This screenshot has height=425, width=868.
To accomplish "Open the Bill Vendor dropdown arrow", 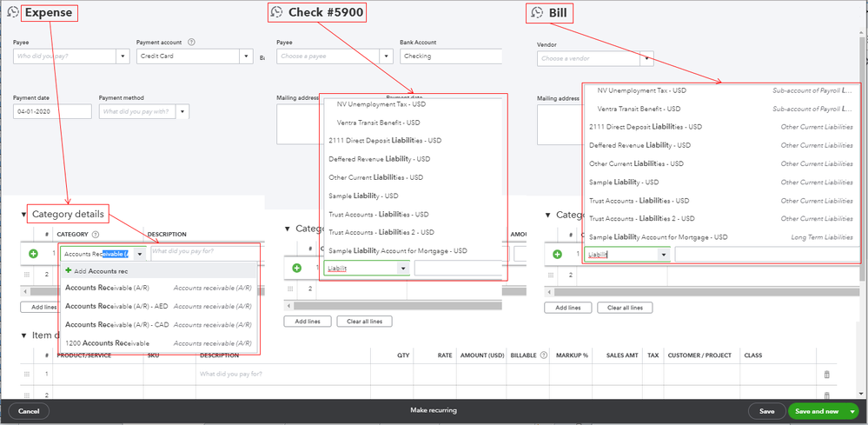I will click(x=646, y=58).
